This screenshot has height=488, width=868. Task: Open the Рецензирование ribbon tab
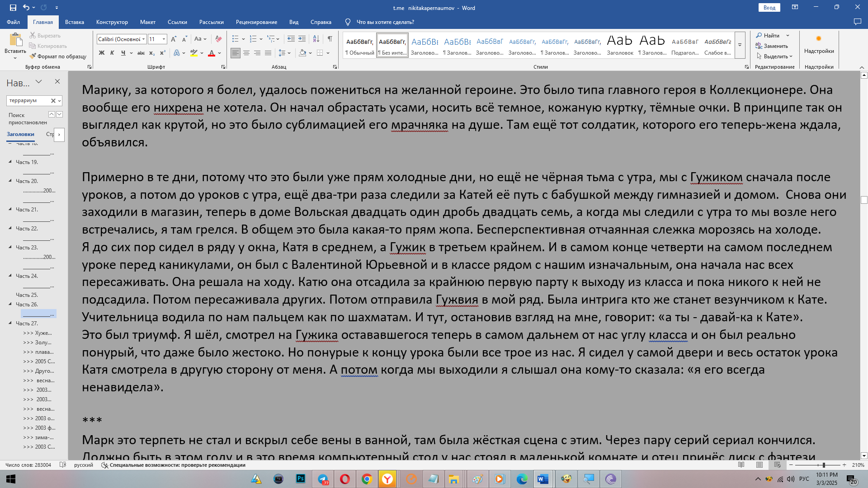256,22
